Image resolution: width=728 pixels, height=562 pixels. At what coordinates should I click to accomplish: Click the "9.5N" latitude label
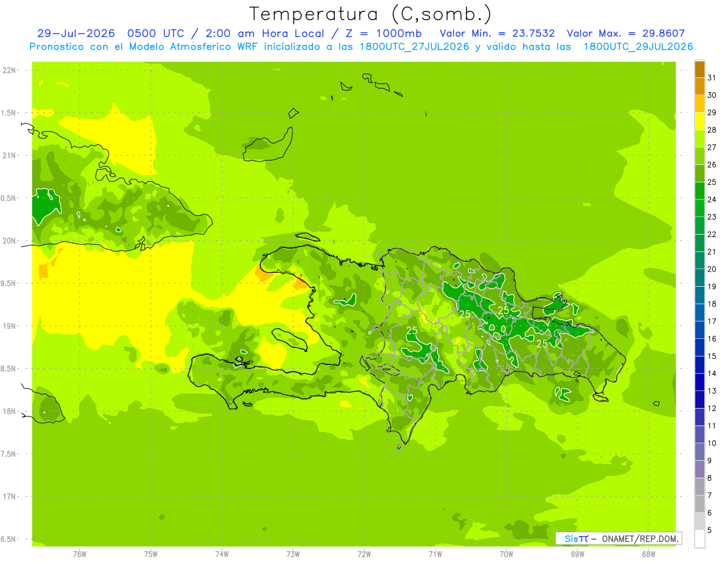coord(8,284)
